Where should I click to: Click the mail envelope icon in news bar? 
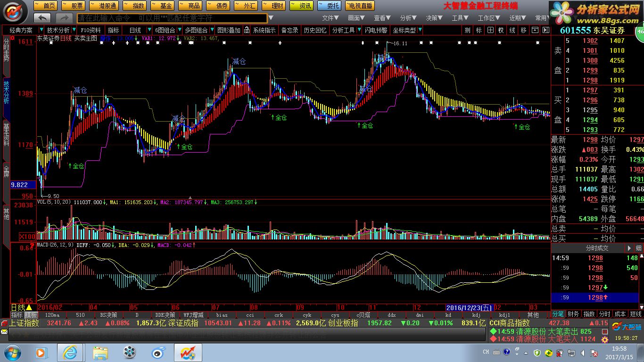click(x=4, y=332)
